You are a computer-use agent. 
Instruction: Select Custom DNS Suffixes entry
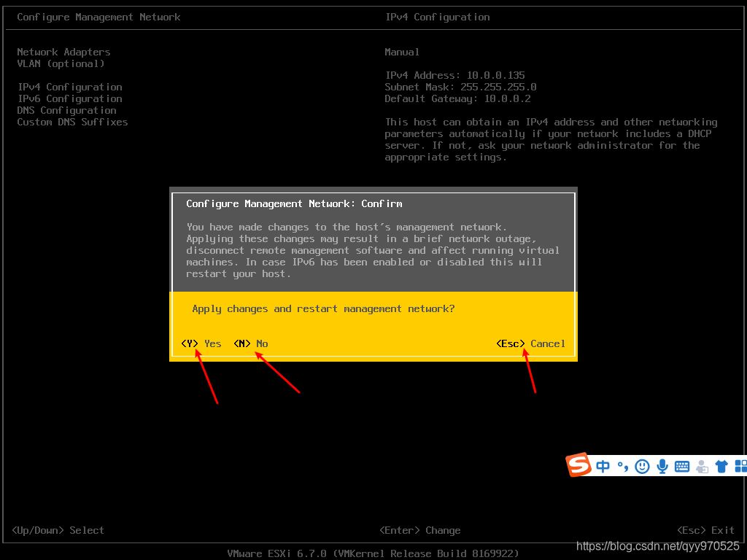[72, 122]
